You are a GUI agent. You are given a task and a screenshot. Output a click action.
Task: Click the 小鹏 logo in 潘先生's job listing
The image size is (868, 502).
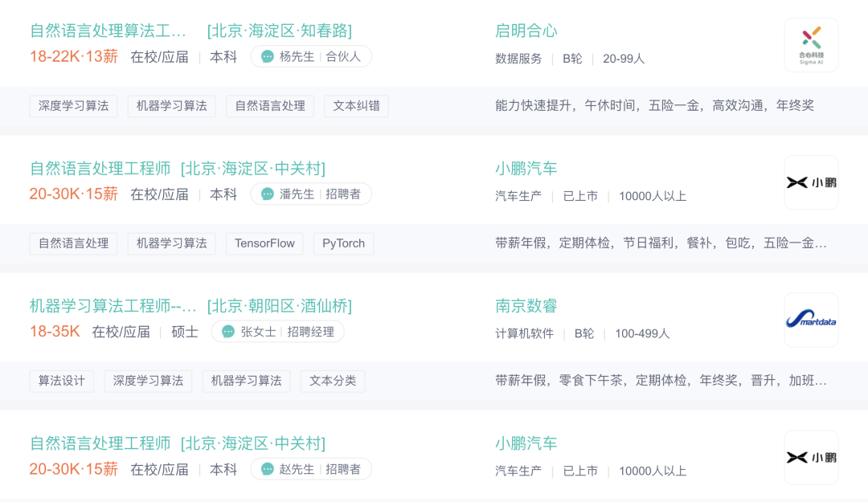click(811, 182)
